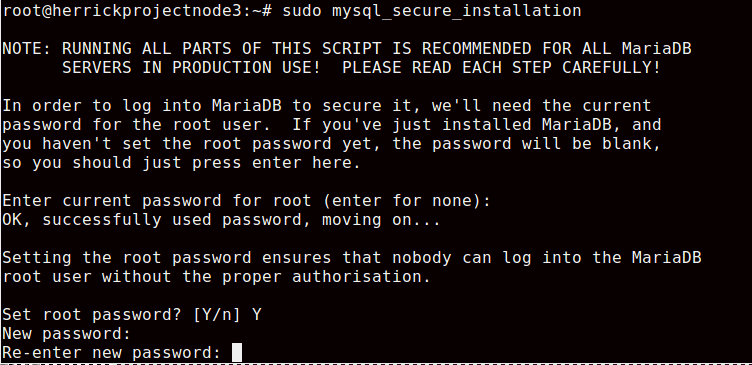
Task: Click 'SERVERS IN PRODUCTION USE!' text
Action: 191,68
